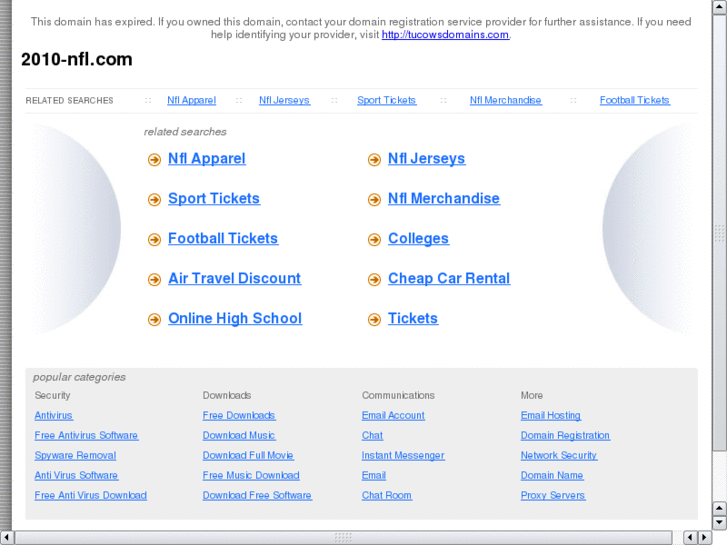The width and height of the screenshot is (727, 545).
Task: Click the Security category label
Action: [52, 396]
